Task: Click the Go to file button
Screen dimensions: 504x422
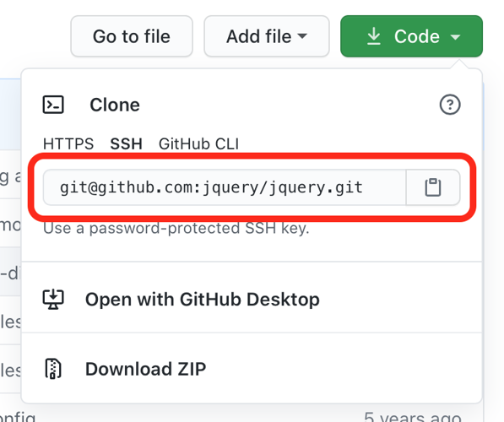Action: click(x=132, y=36)
